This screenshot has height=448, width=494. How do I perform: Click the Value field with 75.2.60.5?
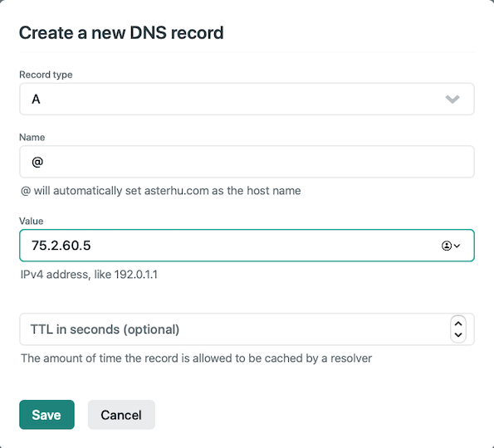(247, 246)
